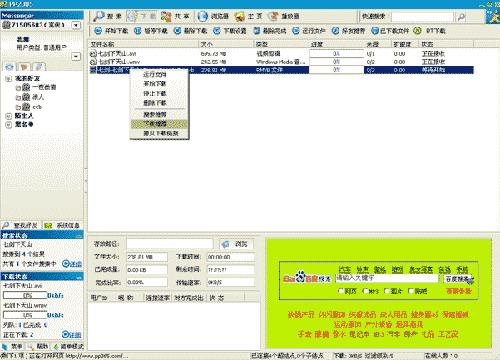Open 菜单 menu button at bottom left
500x360 pixels.
pos(13,347)
